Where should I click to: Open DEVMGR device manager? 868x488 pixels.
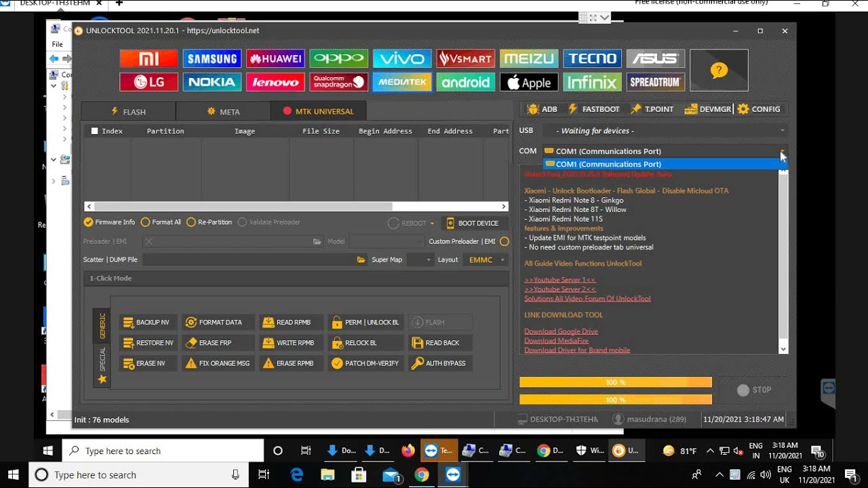pyautogui.click(x=708, y=109)
